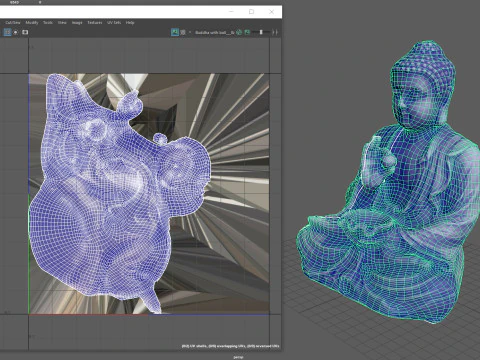
Task: Click the icon right of the slider
Action: [x=275, y=32]
